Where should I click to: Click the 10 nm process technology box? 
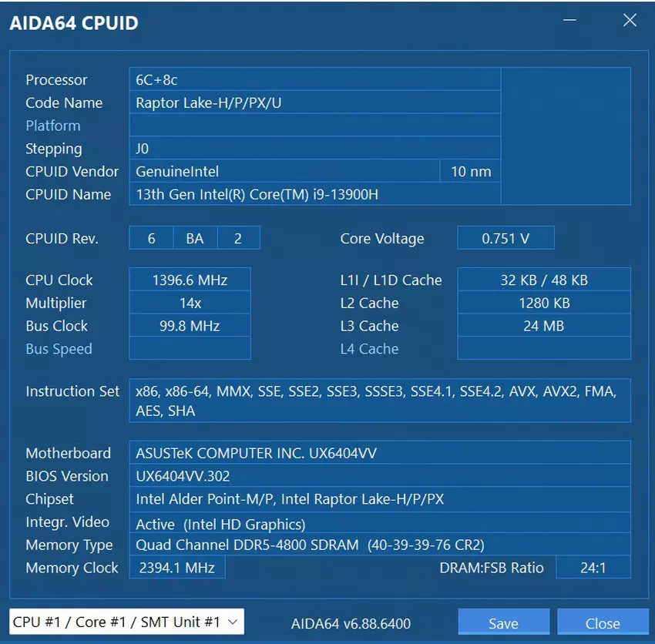click(x=470, y=171)
